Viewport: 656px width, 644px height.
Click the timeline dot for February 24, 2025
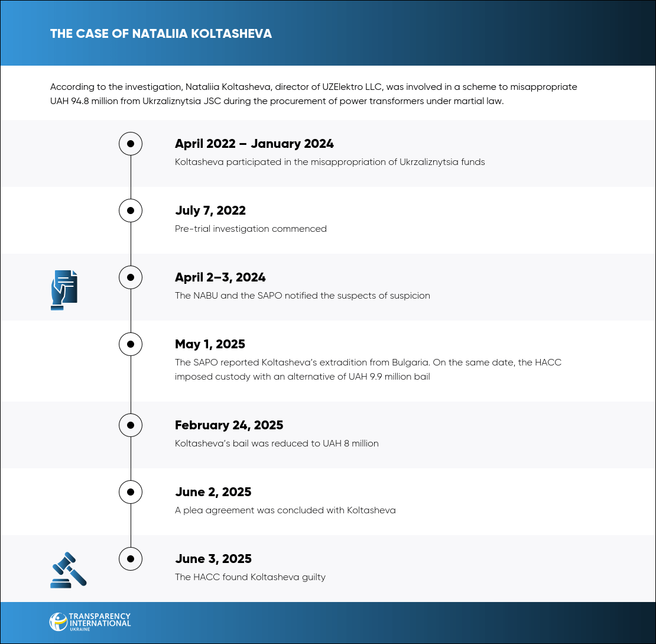(x=131, y=425)
